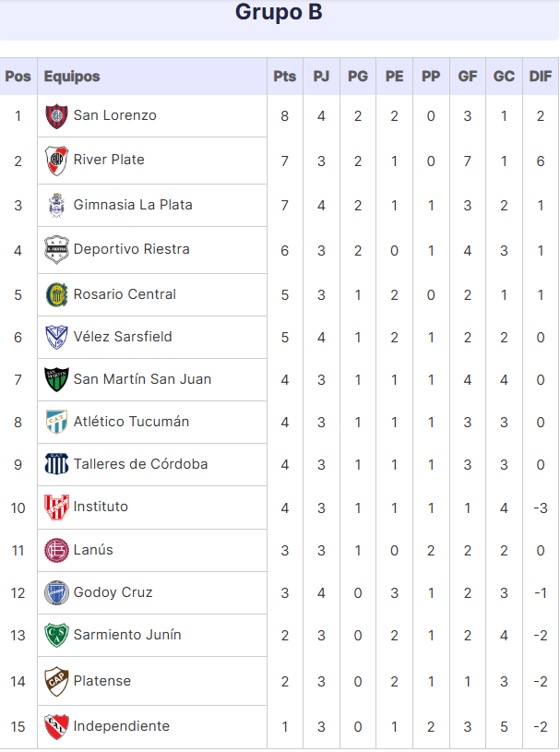Click the Lanús circular badge

(x=56, y=550)
